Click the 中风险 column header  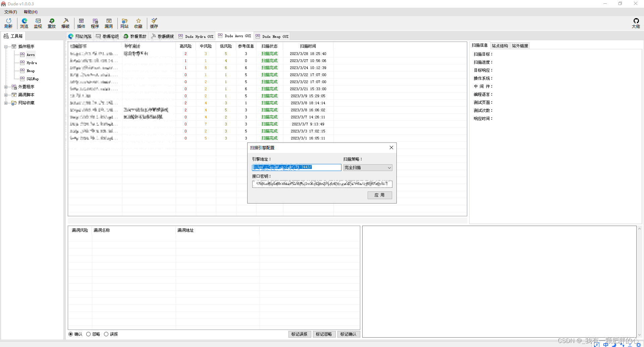[206, 46]
